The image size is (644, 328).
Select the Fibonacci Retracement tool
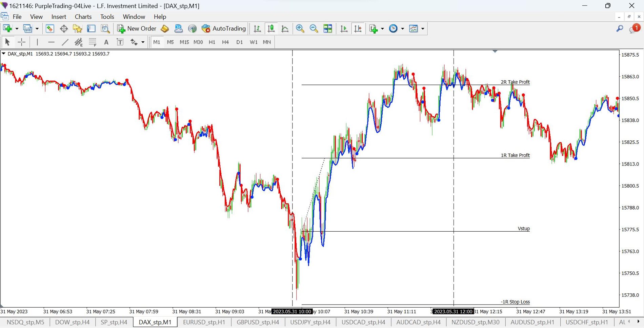point(93,42)
